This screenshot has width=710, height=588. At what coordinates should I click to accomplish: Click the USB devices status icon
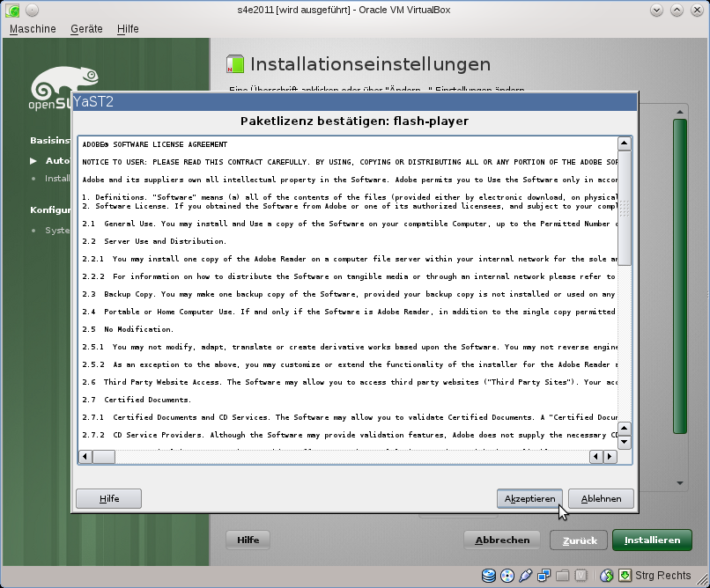(525, 576)
